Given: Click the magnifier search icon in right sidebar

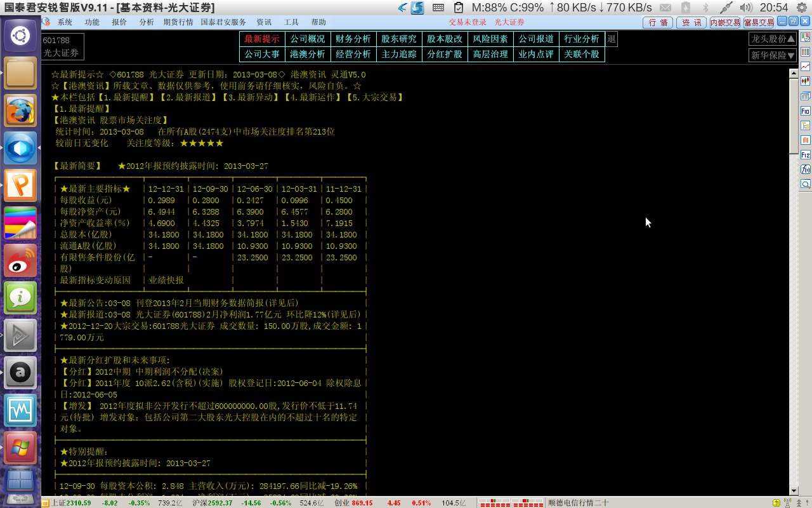Looking at the screenshot, I should (806, 184).
